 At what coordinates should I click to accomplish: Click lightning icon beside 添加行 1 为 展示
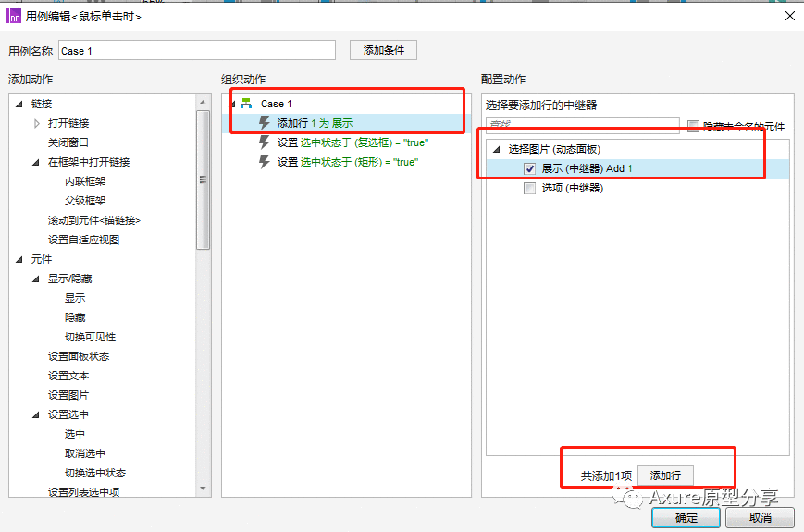coord(264,123)
